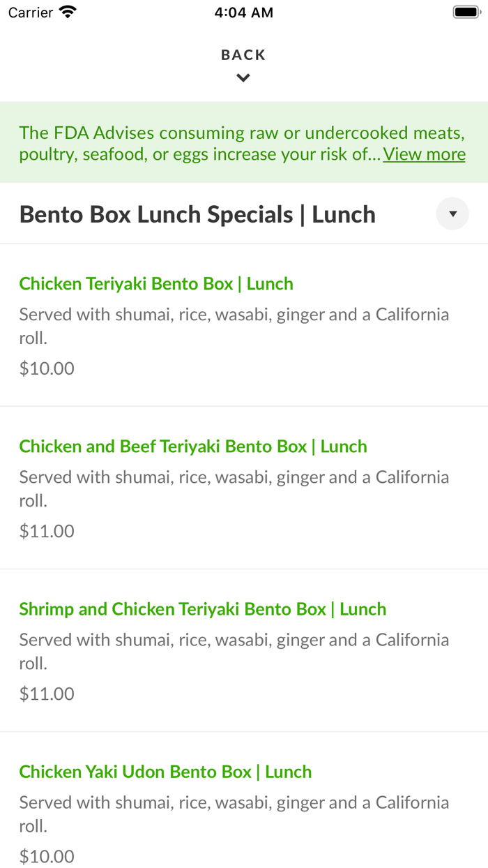Tap the time display showing 4:04 AM
The image size is (488, 868).
(x=243, y=12)
